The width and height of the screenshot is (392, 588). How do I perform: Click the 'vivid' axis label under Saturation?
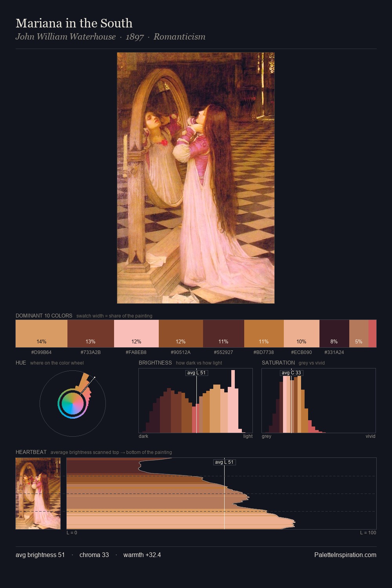[370, 436]
